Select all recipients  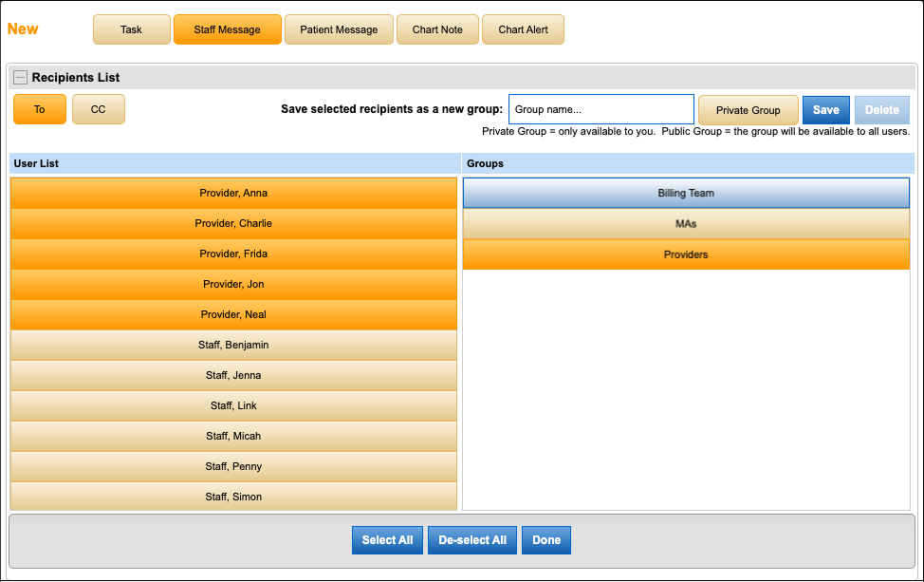coord(387,539)
